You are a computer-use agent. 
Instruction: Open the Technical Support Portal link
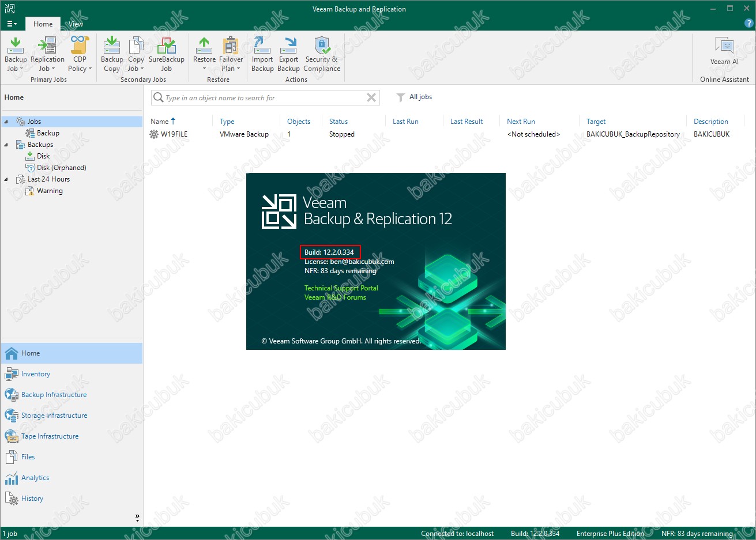point(341,288)
